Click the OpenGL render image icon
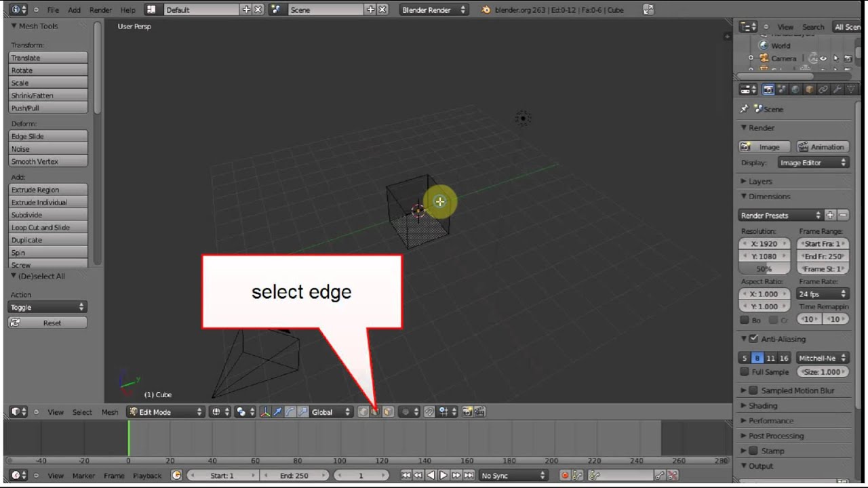Image resolution: width=868 pixels, height=488 pixels. click(468, 411)
